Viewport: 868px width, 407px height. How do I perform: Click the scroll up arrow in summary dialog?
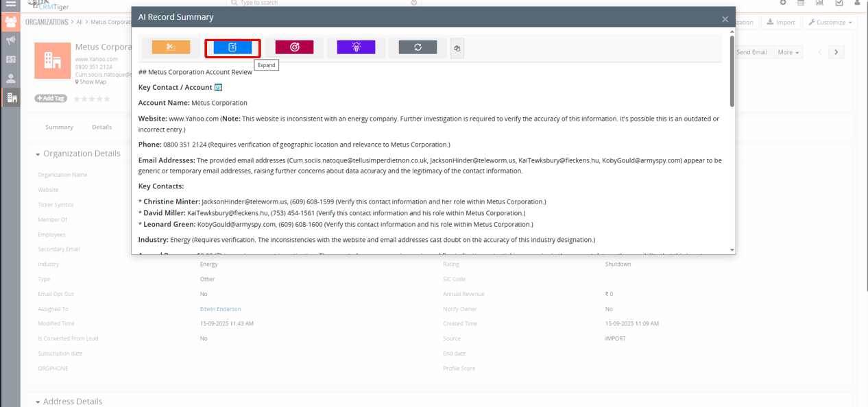click(732, 32)
